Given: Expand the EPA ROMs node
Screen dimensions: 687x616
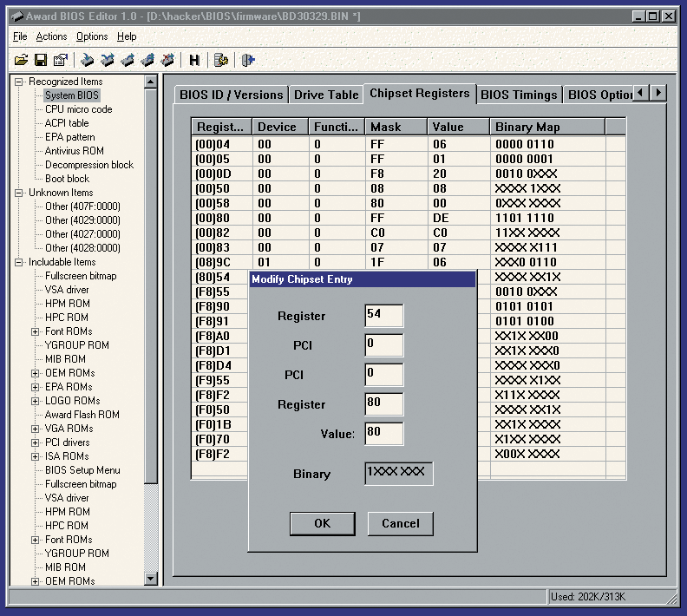Looking at the screenshot, I should 35,387.
